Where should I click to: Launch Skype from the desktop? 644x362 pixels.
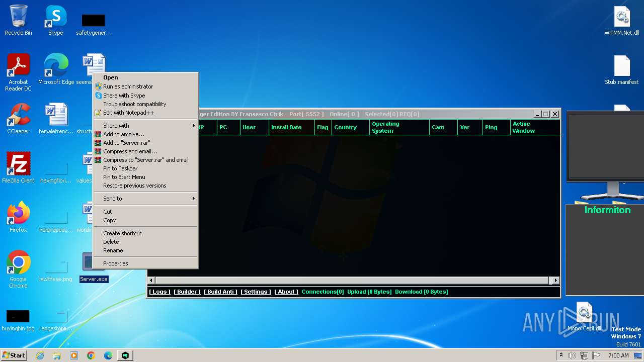pos(55,20)
